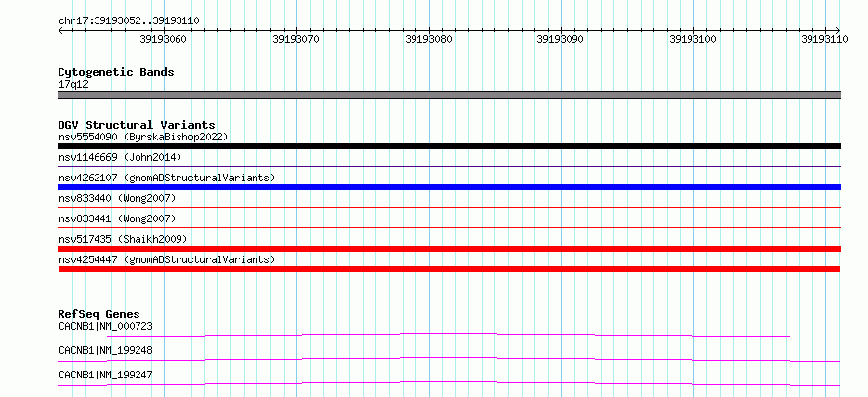Click the 39193100 ruler tick label

(x=693, y=39)
